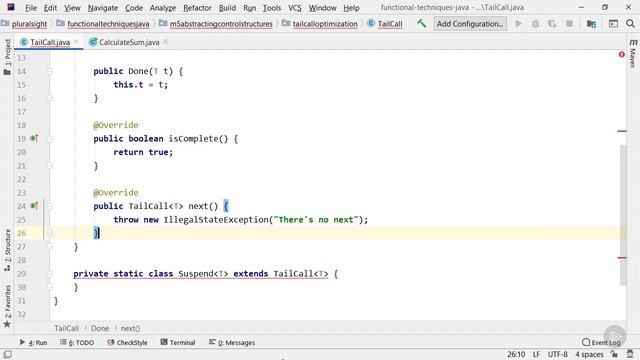Collapse Suspend class fold at line 29
The image size is (640, 360).
[x=50, y=274]
